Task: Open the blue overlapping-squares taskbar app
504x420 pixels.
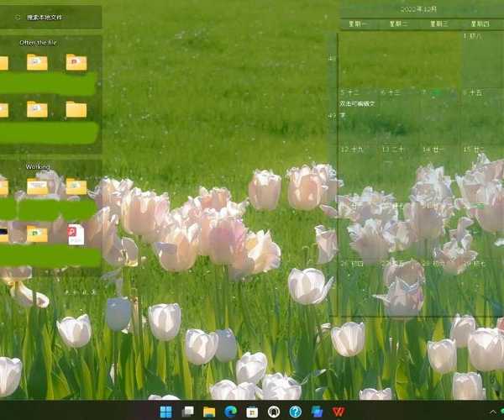Action: [x=317, y=412]
